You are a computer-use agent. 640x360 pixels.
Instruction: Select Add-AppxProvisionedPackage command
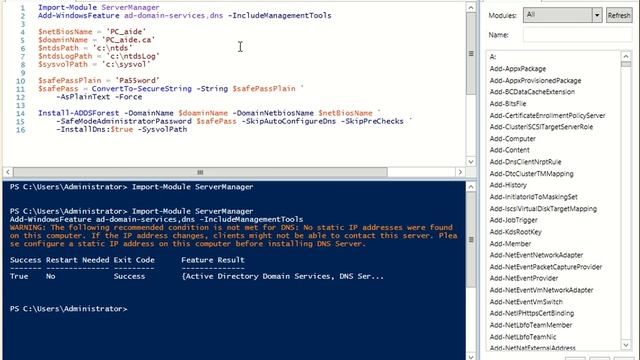tap(535, 80)
